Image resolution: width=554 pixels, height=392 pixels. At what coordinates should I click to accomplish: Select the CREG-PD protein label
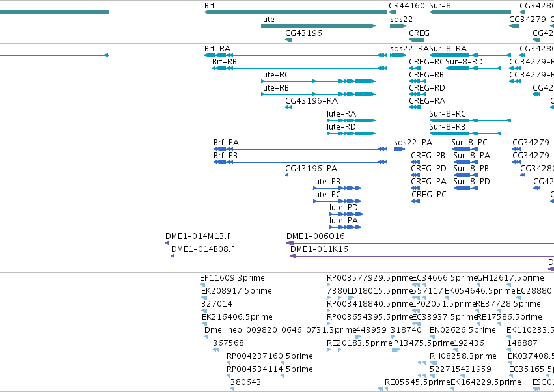click(428, 169)
